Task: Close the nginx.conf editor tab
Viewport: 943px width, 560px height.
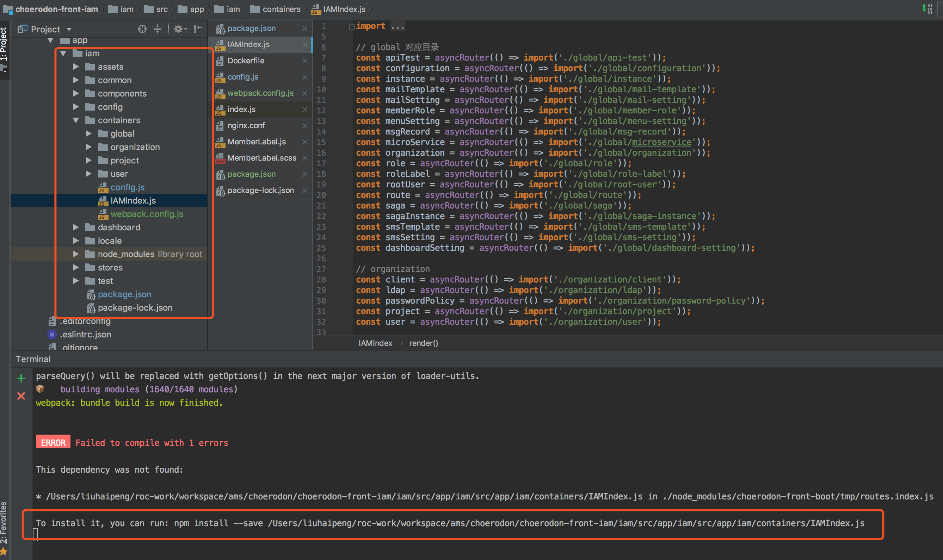Action: pyautogui.click(x=305, y=126)
